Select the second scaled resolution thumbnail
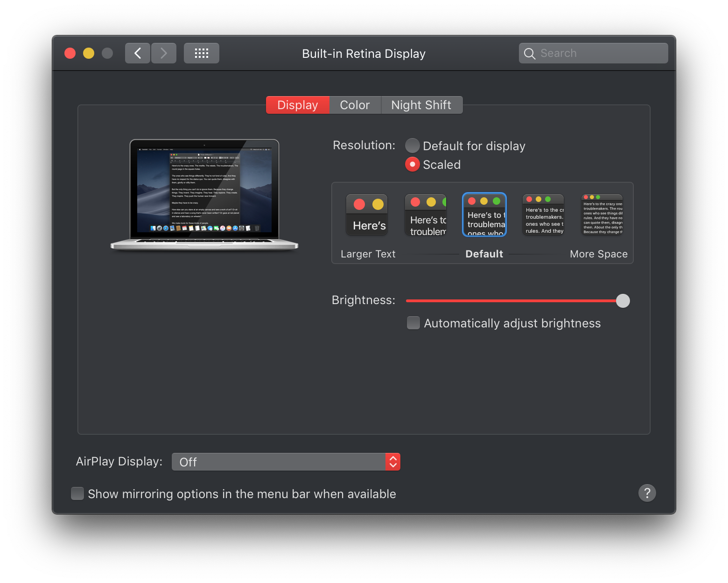728x583 pixels. click(425, 215)
